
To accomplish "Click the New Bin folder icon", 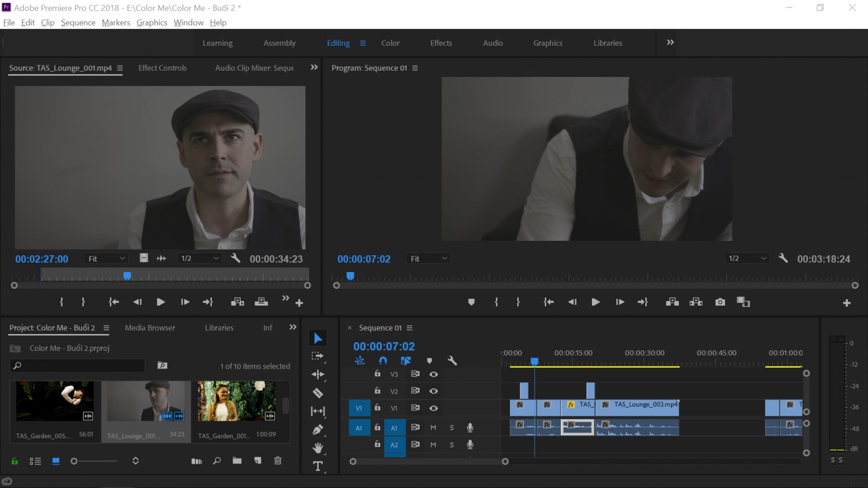I will click(x=237, y=461).
